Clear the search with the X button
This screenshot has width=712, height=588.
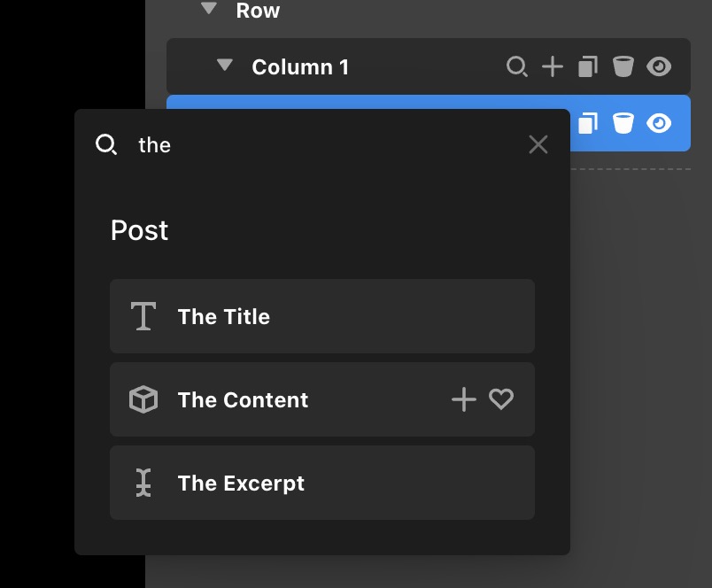coord(538,145)
